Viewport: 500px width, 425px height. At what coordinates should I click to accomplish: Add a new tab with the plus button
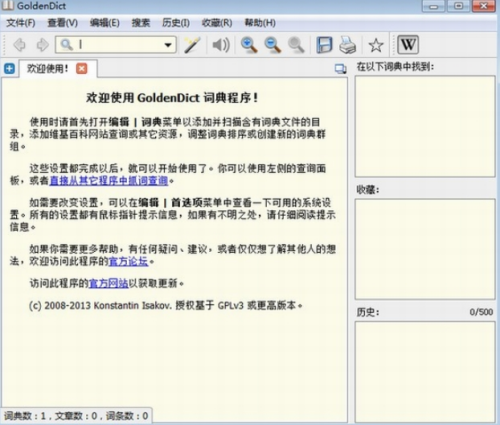[x=9, y=69]
